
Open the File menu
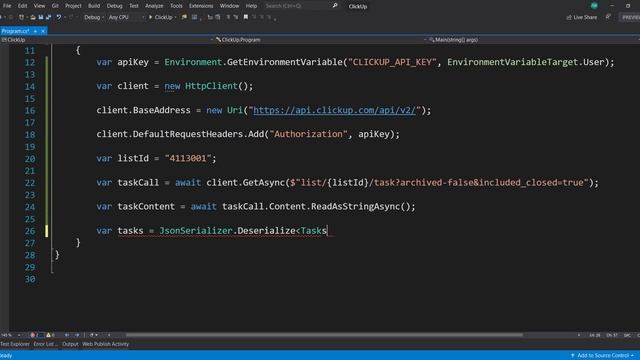(7, 6)
